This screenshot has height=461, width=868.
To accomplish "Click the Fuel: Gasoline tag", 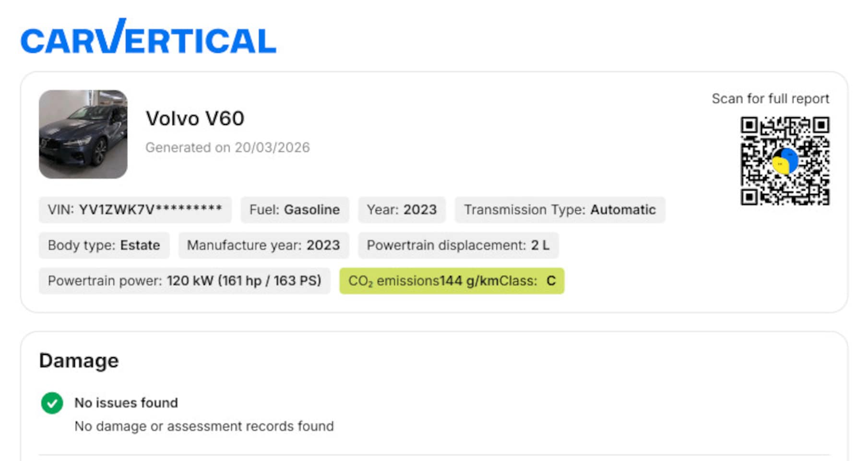I will 294,210.
